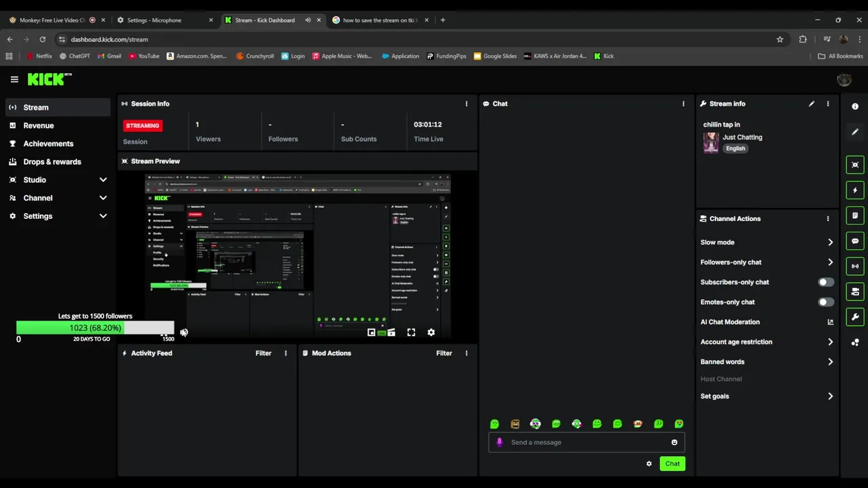
Task: Toggle chat bubble widget in right sidebar
Action: coord(855,241)
